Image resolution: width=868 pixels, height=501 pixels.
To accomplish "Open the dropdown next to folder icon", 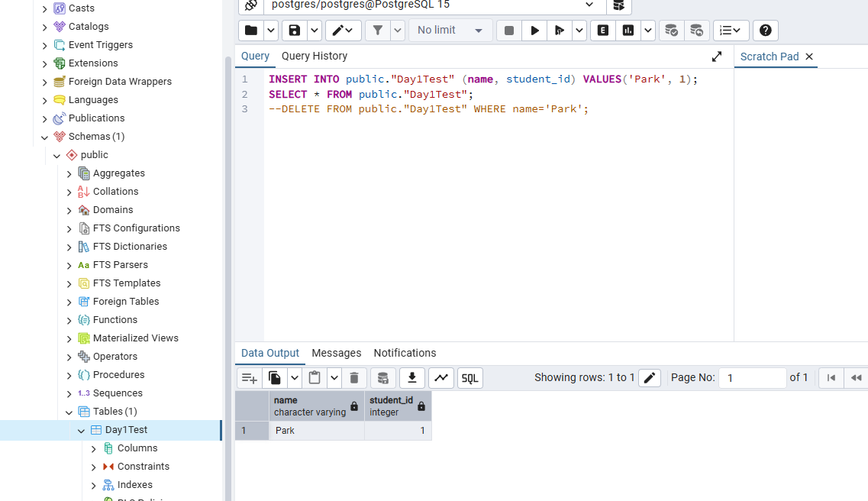I will click(x=271, y=31).
